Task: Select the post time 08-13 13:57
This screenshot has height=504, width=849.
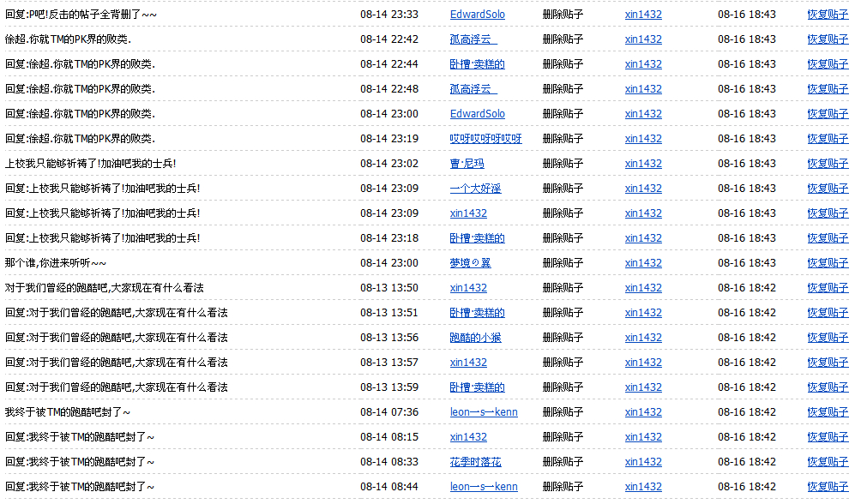Action: pyautogui.click(x=389, y=363)
